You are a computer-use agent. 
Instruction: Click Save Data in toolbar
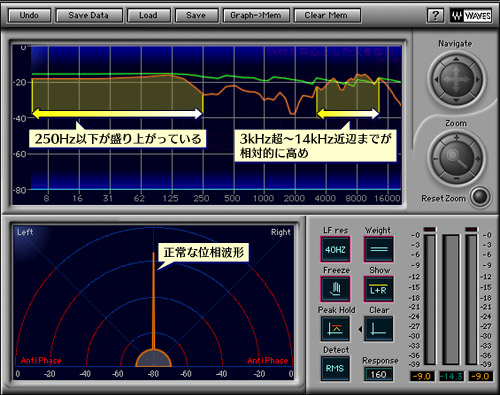click(89, 16)
